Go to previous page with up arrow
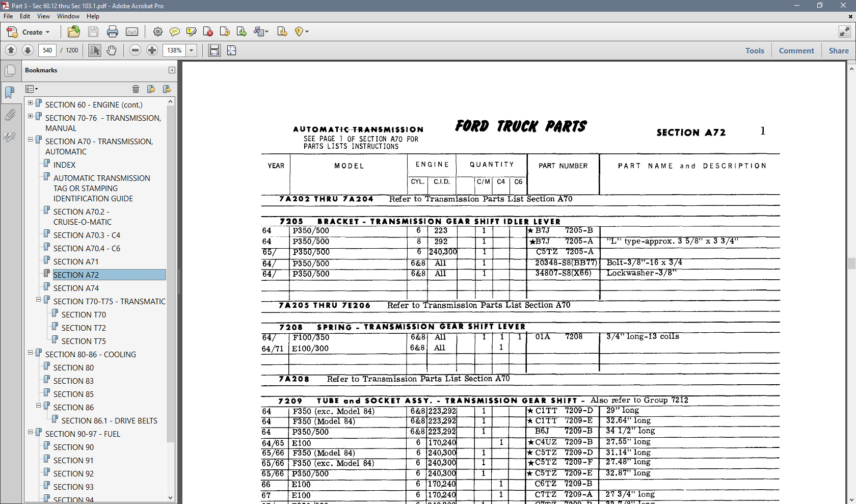This screenshot has height=504, width=856. pos(11,50)
